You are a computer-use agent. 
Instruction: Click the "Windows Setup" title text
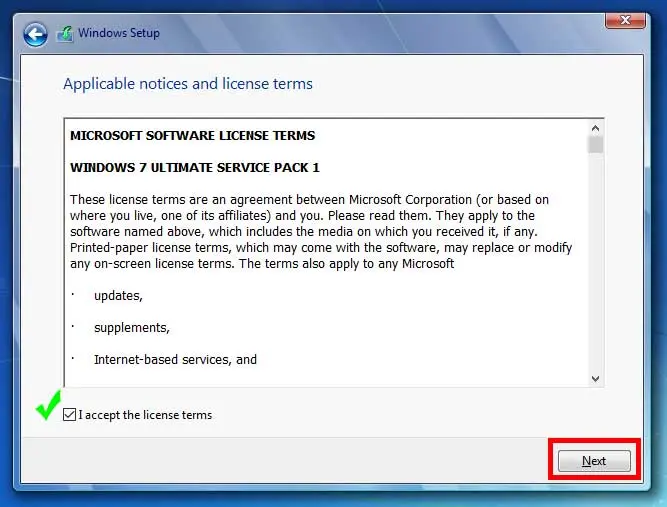119,34
